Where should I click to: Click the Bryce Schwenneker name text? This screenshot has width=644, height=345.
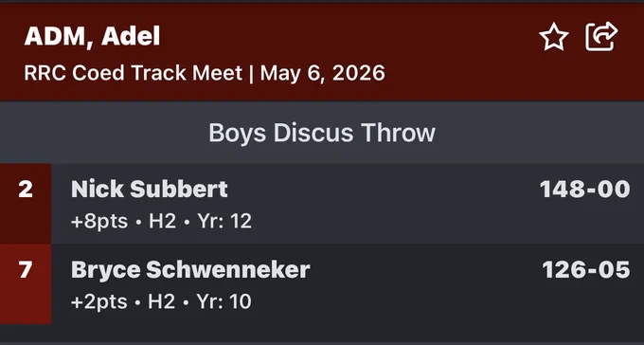190,270
